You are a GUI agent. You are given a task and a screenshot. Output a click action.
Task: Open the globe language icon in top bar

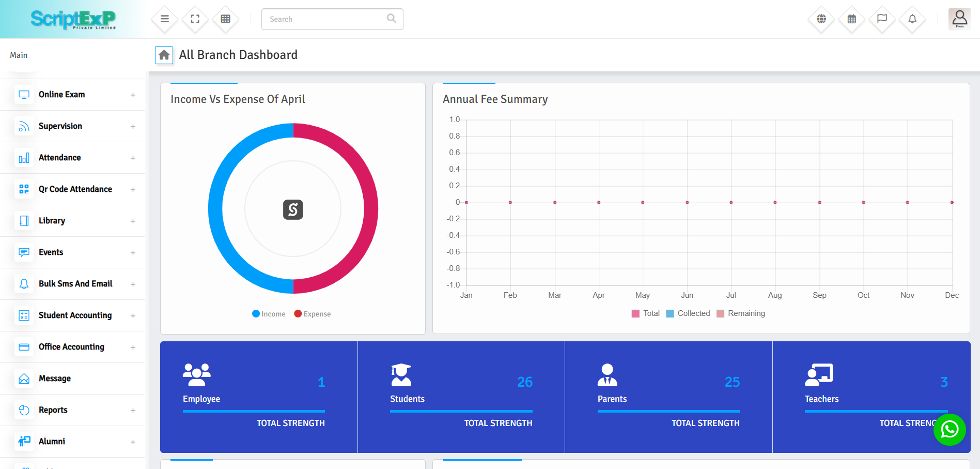(820, 19)
